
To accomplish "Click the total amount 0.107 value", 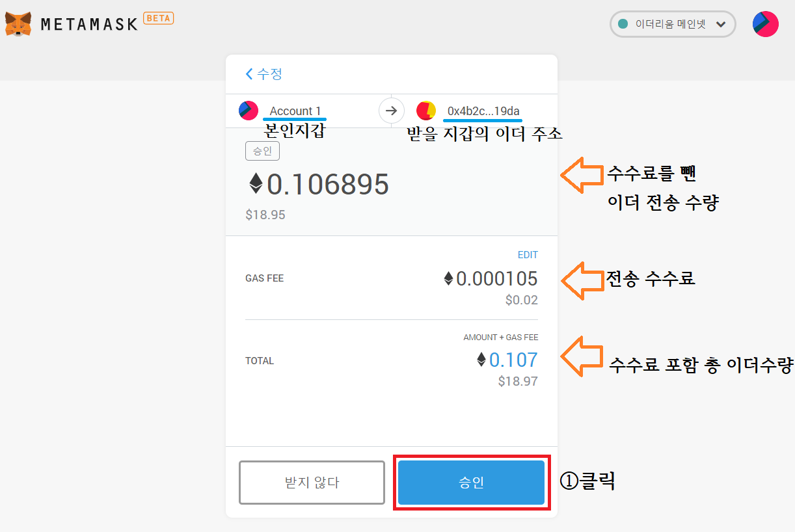I will point(513,360).
